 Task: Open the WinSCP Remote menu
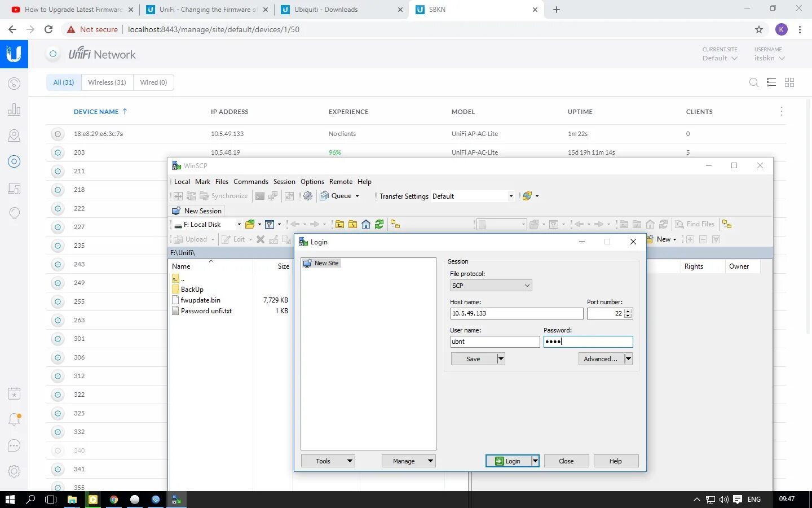coord(341,182)
